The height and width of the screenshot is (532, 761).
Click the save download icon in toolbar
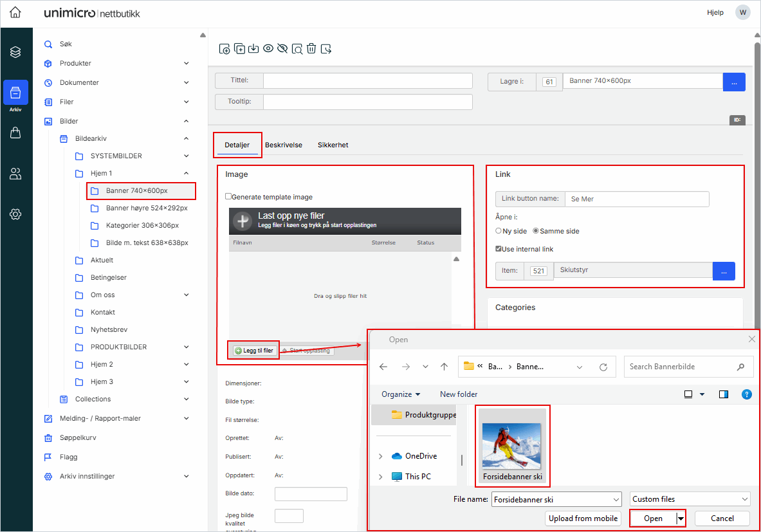[x=253, y=49]
